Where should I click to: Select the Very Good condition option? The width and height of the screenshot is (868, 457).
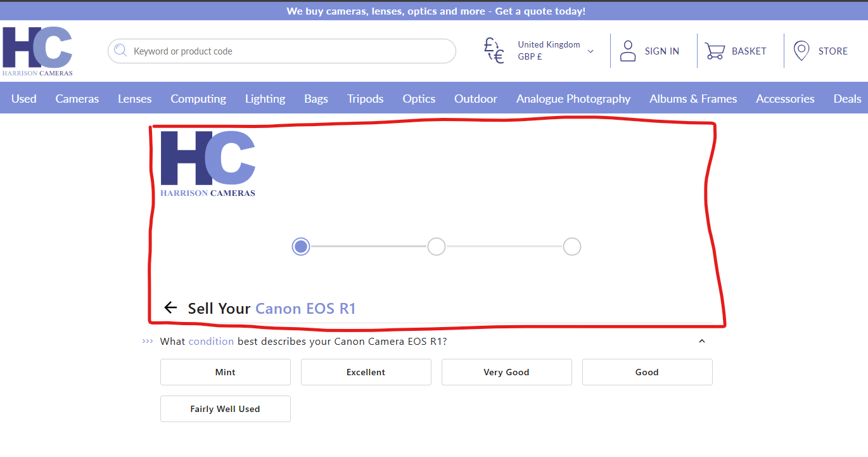(507, 372)
